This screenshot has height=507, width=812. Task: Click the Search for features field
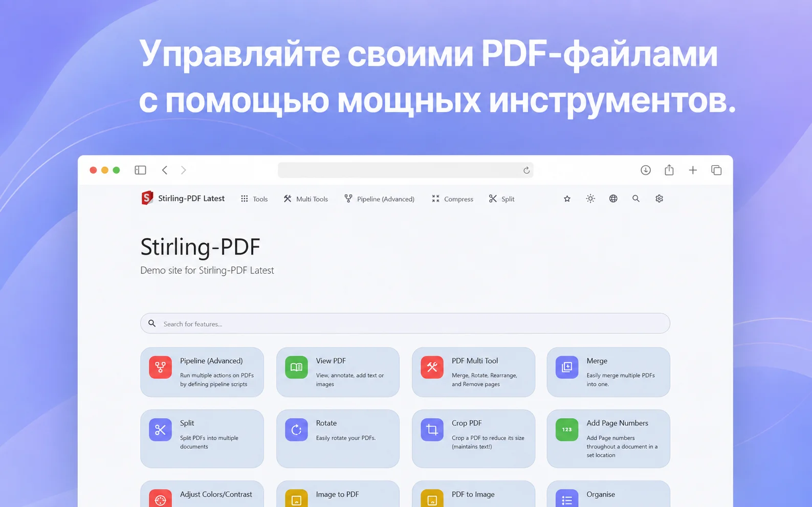click(x=405, y=323)
